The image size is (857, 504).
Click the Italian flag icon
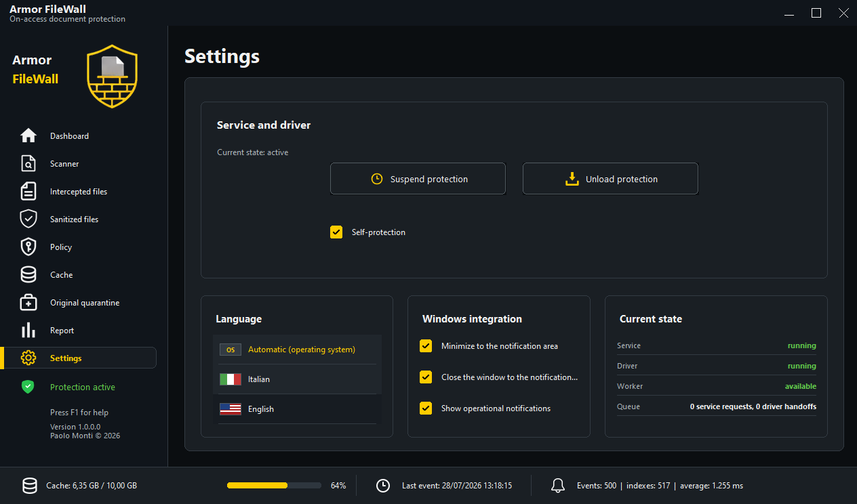pos(231,379)
